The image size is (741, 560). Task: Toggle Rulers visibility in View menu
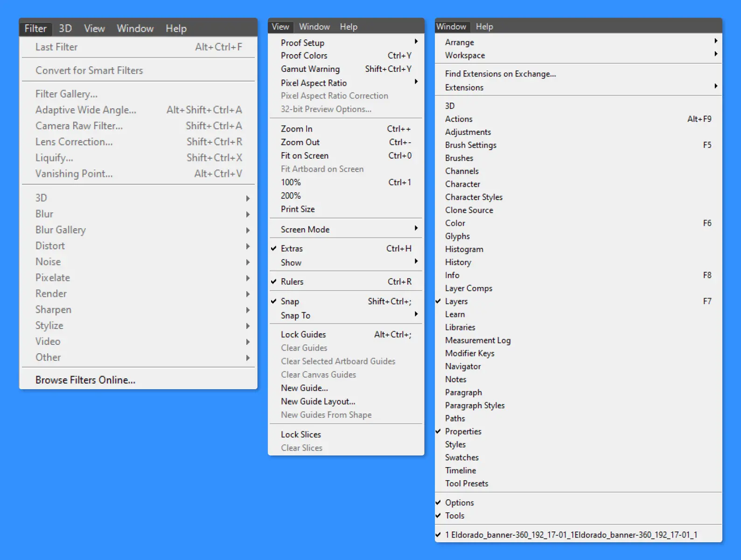[x=346, y=282]
